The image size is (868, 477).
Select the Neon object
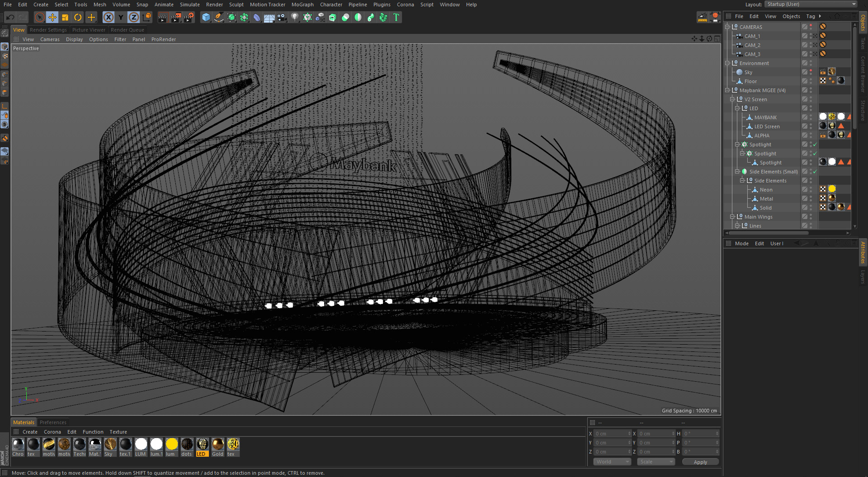(x=766, y=190)
